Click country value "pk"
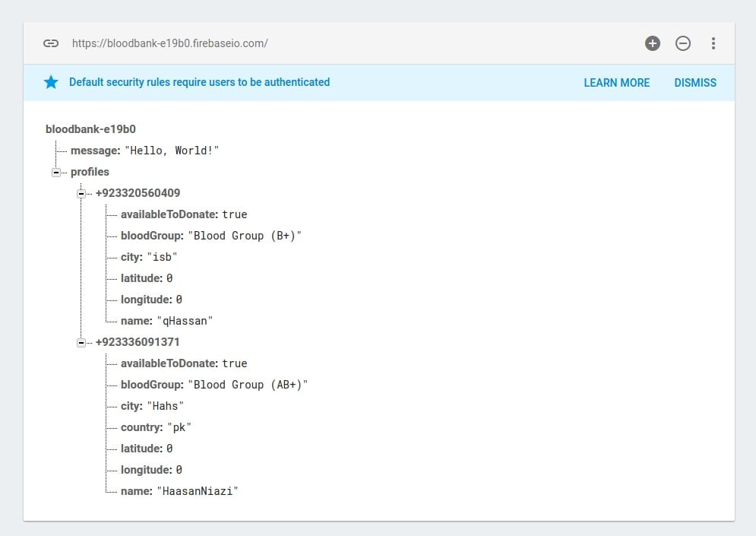756x536 pixels. (x=179, y=427)
